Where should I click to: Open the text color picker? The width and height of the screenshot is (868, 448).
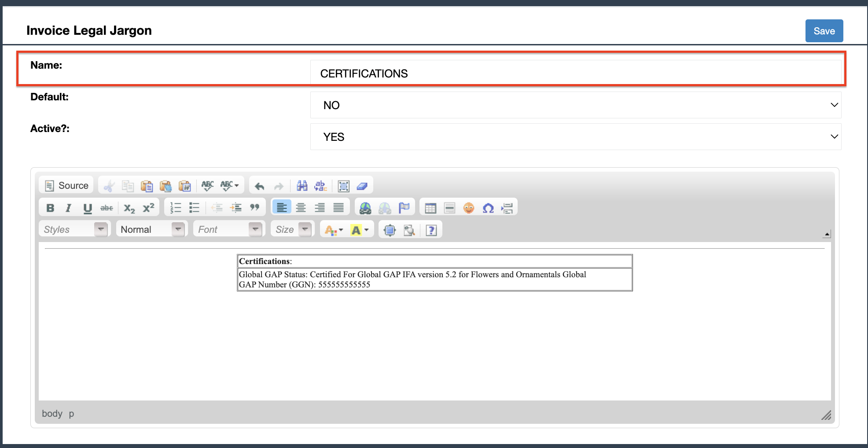(x=333, y=230)
